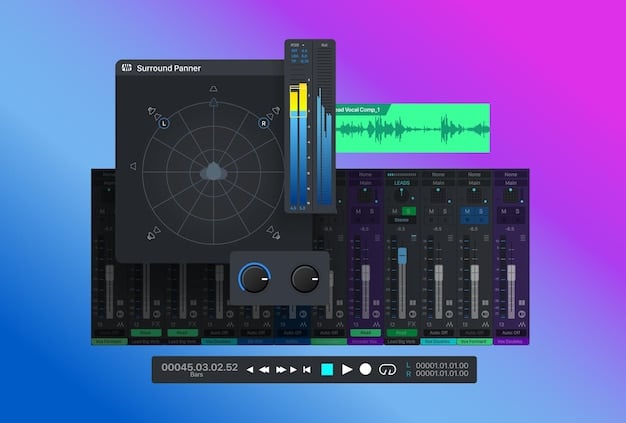Open Auto: Off automation dropdown on rightmost channel
Viewport: 626px width, 423px height.
(509, 333)
